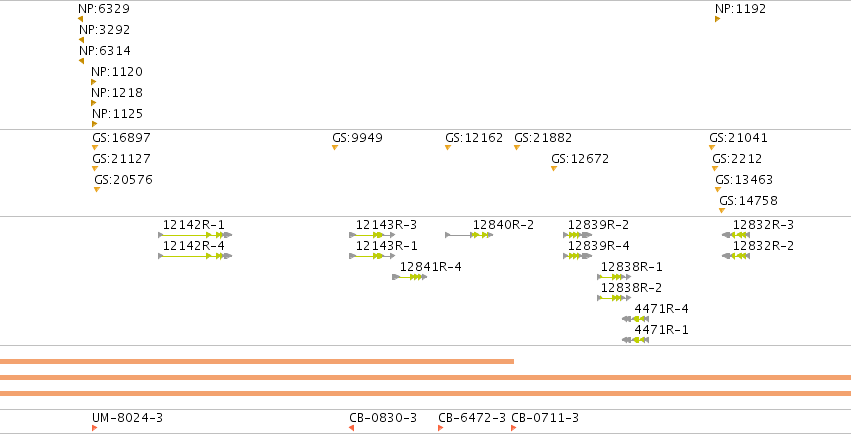The image size is (851, 434).
Task: Click the GS:2212 label
Action: tap(737, 159)
